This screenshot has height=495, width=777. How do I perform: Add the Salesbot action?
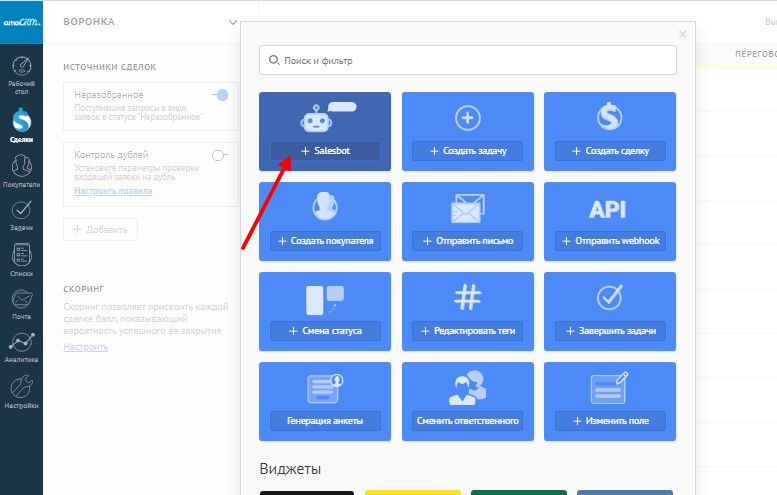(325, 151)
